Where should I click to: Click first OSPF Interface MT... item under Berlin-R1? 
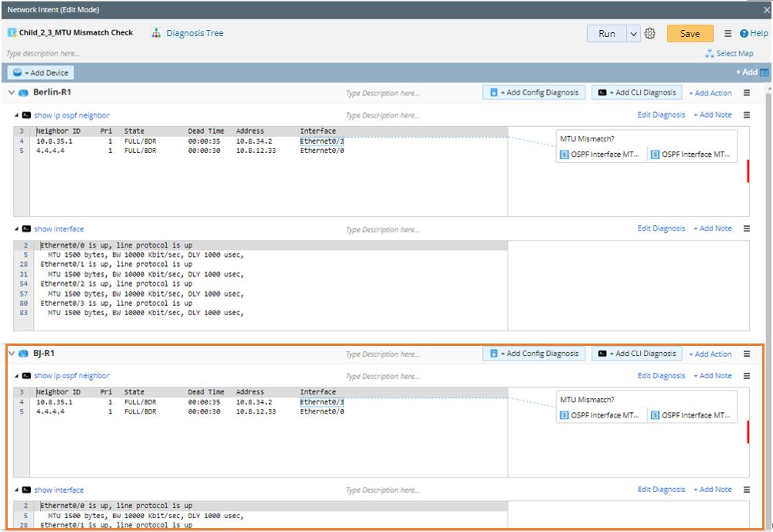[x=600, y=155]
